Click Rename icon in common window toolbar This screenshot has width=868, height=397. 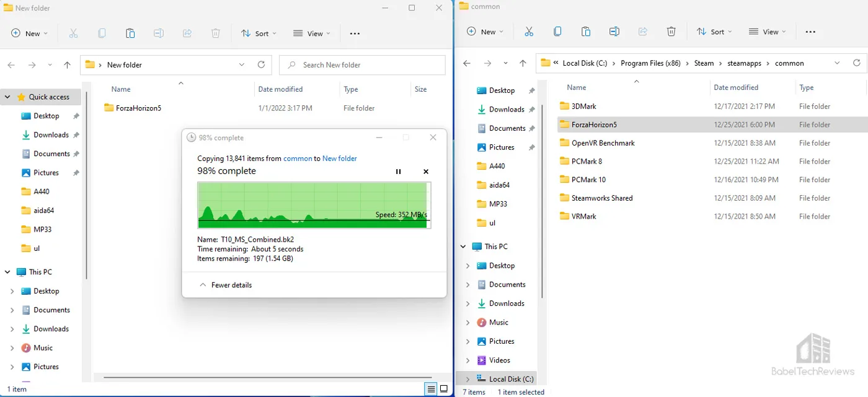click(x=614, y=32)
